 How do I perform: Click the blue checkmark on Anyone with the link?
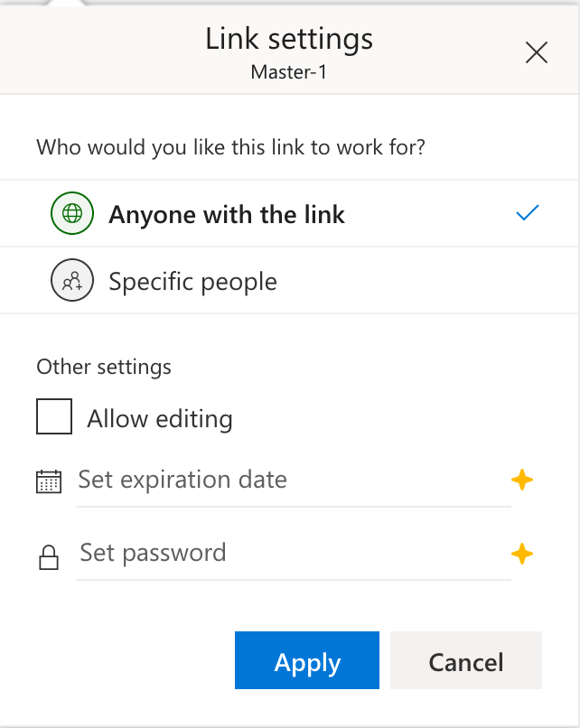tap(527, 213)
